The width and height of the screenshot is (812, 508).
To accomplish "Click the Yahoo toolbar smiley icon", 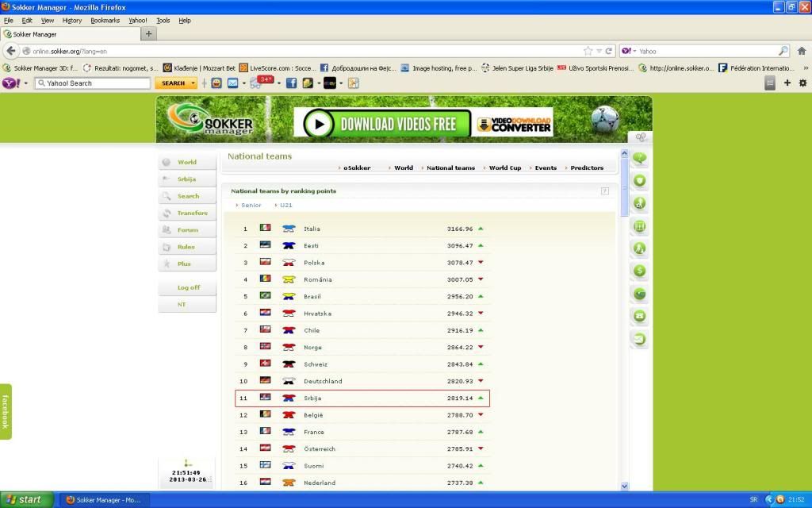I will [216, 83].
